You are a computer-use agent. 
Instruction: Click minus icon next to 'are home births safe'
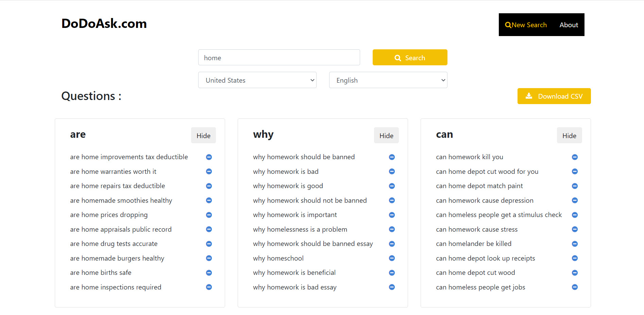pos(209,273)
